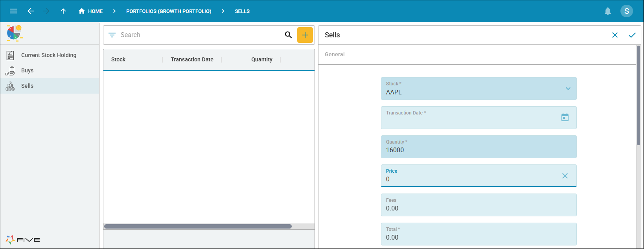Image resolution: width=644 pixels, height=249 pixels.
Task: Click the back arrow in top bar
Action: 31,11
